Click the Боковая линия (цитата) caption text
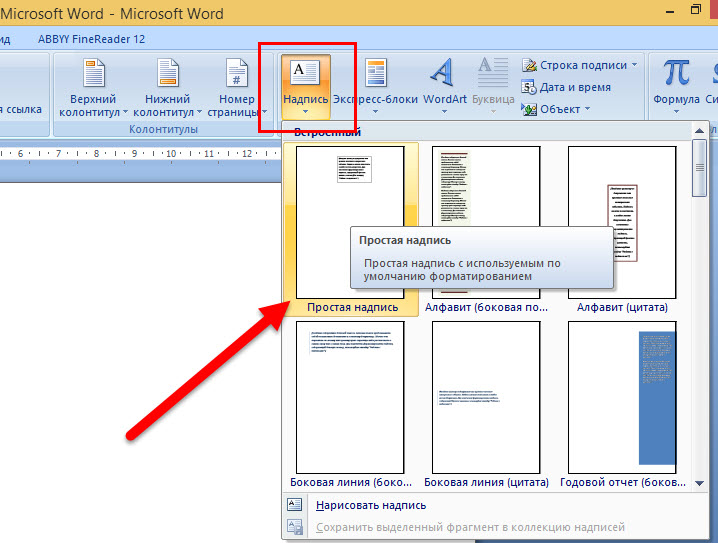This screenshot has width=718, height=543. 486,482
